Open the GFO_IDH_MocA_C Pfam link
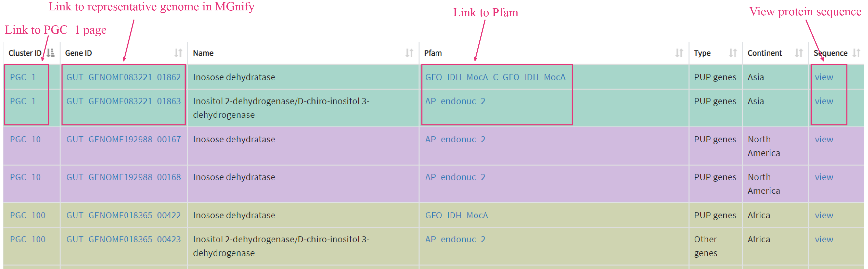The width and height of the screenshot is (868, 269). 461,77
